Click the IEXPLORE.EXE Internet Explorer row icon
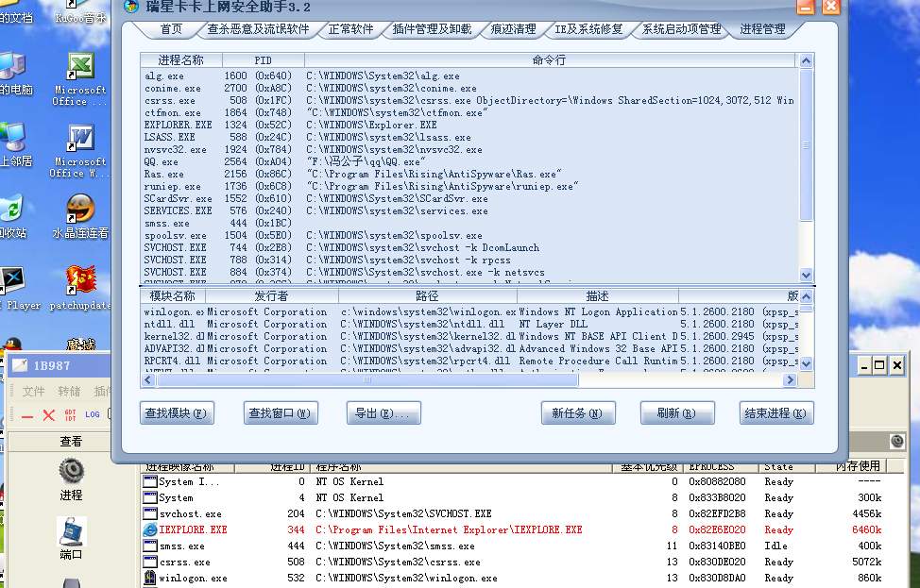Screen dimensions: 920x588 pyautogui.click(x=150, y=530)
